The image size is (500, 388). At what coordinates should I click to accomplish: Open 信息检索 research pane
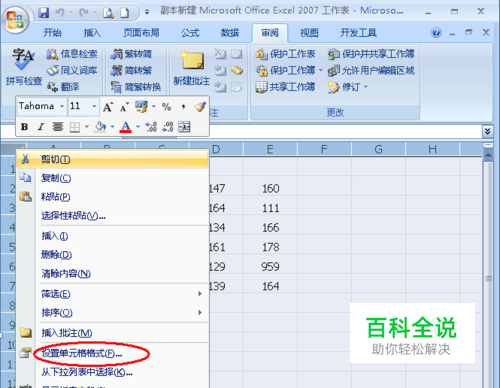coord(72,54)
